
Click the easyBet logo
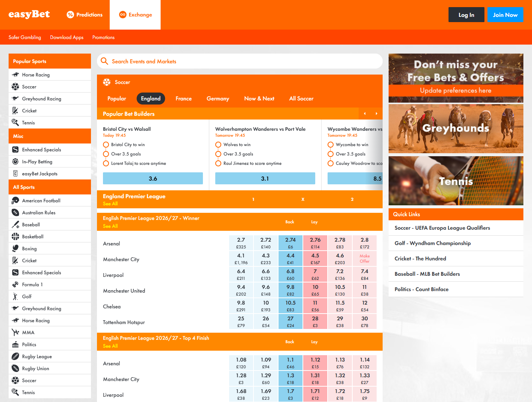coord(29,14)
